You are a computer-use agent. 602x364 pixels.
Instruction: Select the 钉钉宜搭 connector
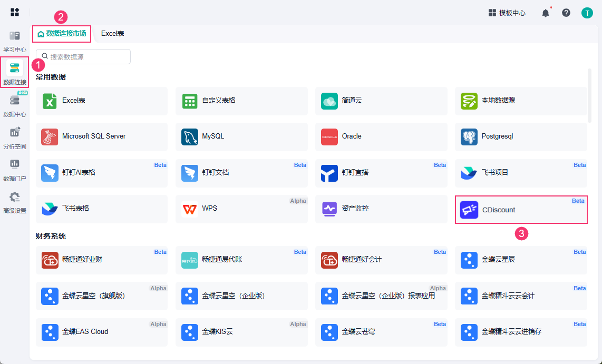[381, 173]
